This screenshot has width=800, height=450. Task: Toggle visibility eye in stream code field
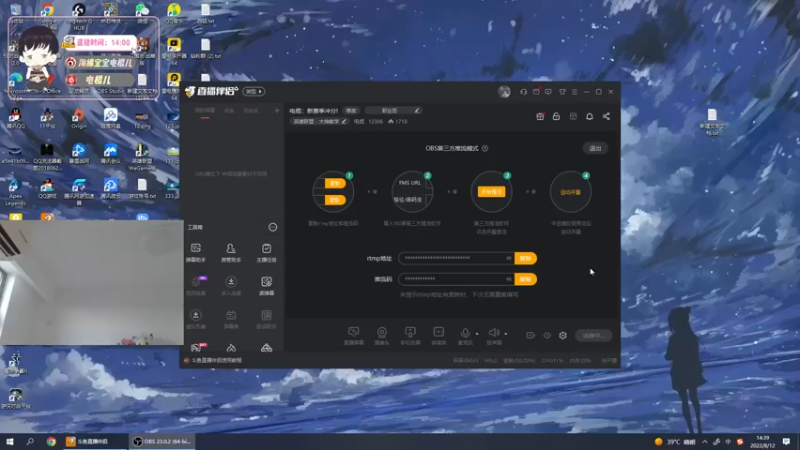click(508, 279)
